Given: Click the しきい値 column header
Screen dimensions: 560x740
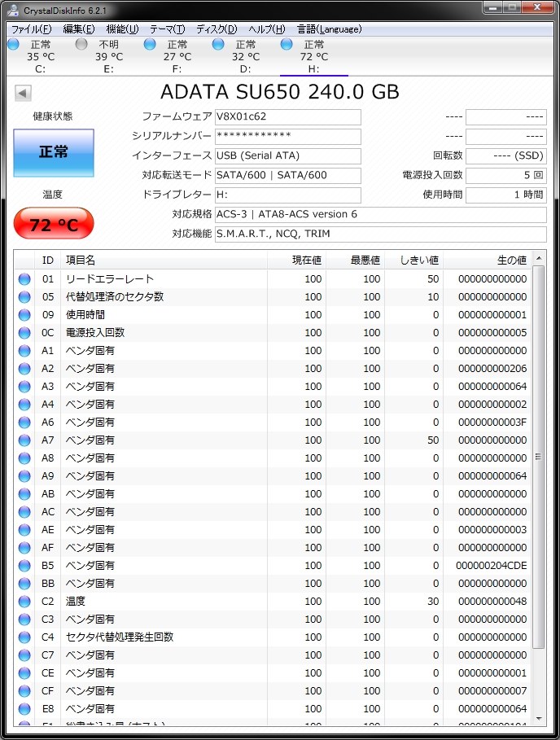Looking at the screenshot, I should coord(413,260).
